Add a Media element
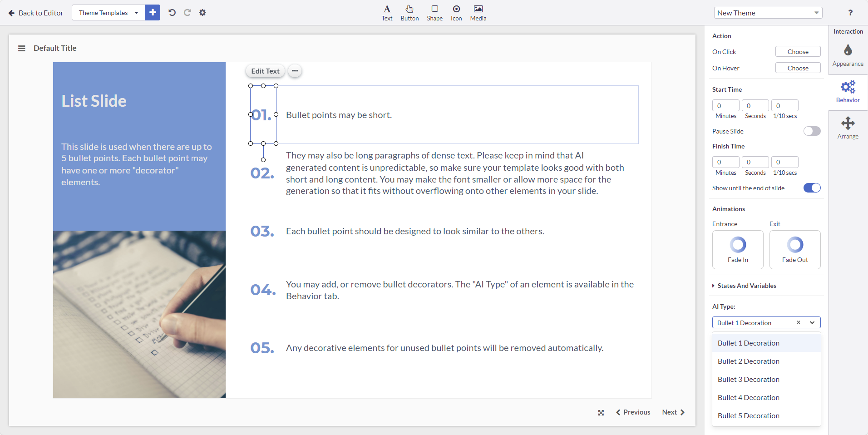This screenshot has width=868, height=435. [478, 12]
